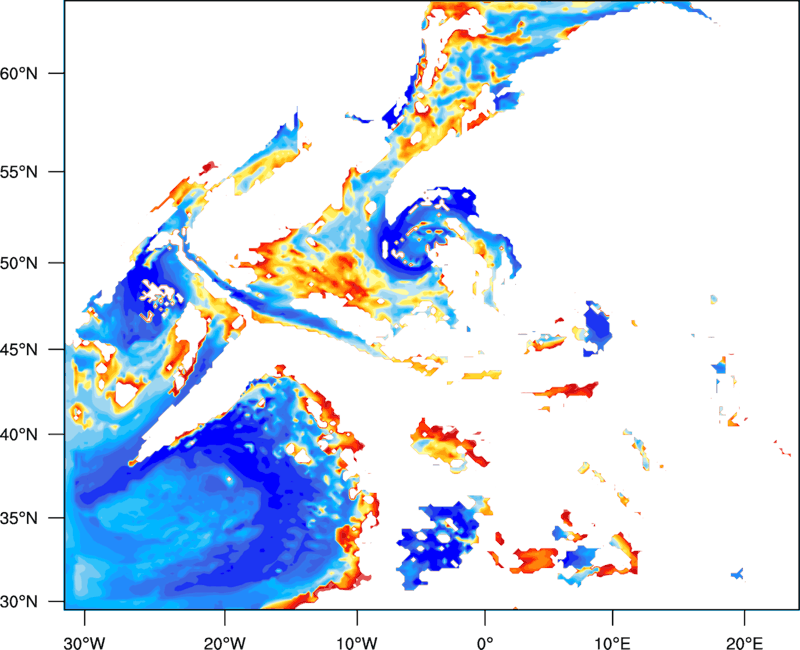Click the 55°N latitude label
The height and width of the screenshot is (650, 800).
point(19,172)
